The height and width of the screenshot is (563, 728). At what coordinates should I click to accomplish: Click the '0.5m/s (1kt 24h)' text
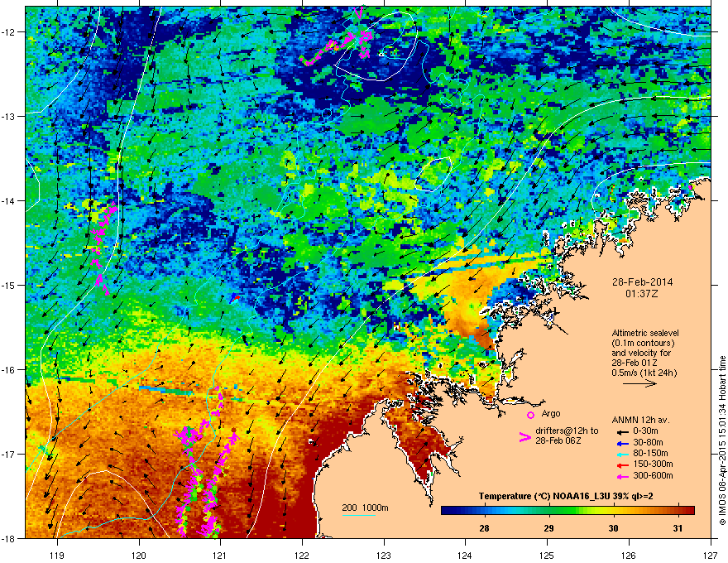[x=644, y=373]
